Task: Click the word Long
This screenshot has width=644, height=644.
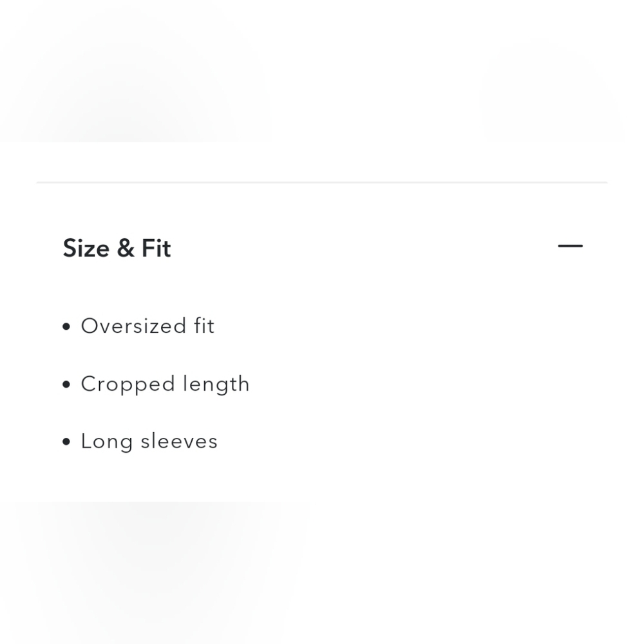Action: tap(106, 441)
